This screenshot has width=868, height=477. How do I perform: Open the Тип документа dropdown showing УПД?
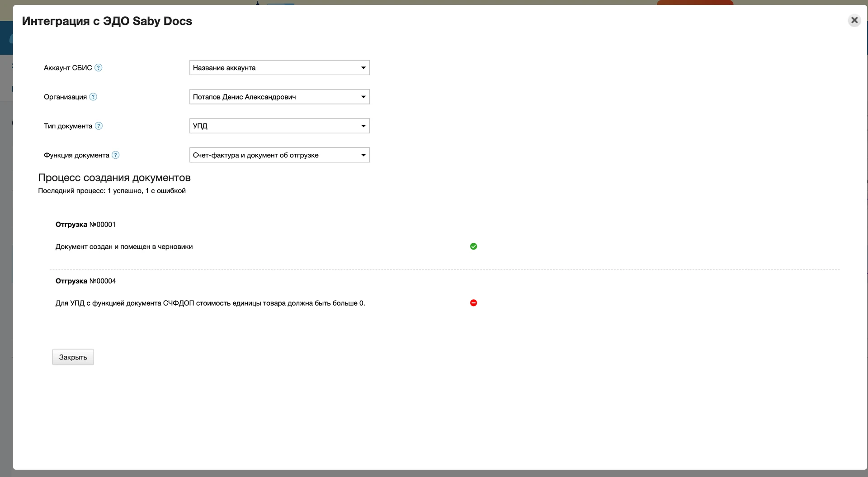coord(279,126)
